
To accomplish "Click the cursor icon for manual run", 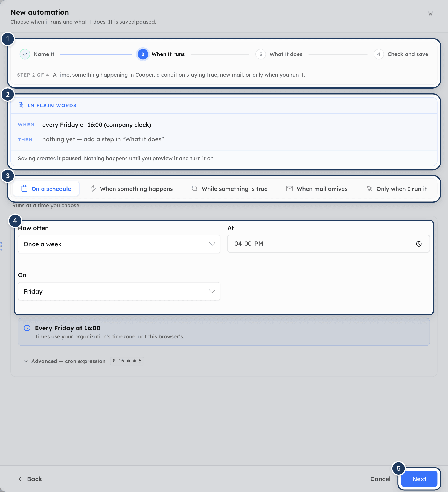I will click(x=370, y=189).
